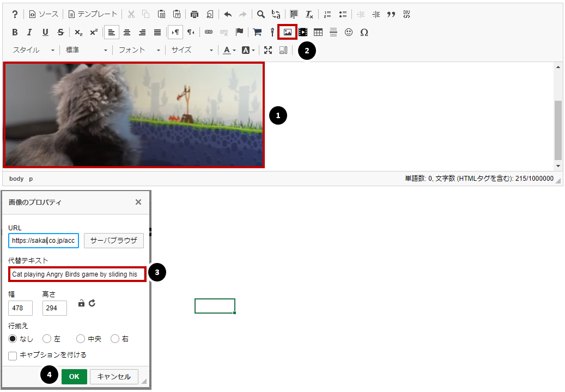The image size is (565, 392).
Task: Click the URL input field
Action: 44,241
